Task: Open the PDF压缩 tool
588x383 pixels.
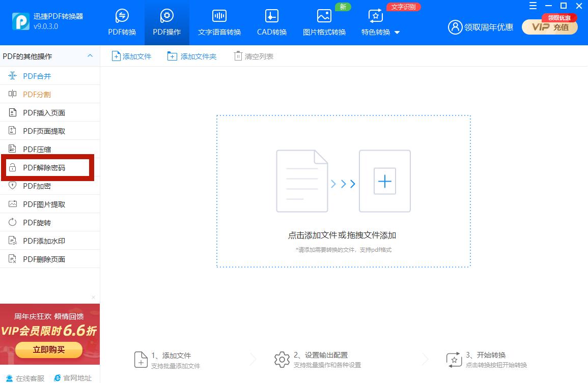Action: click(36, 149)
